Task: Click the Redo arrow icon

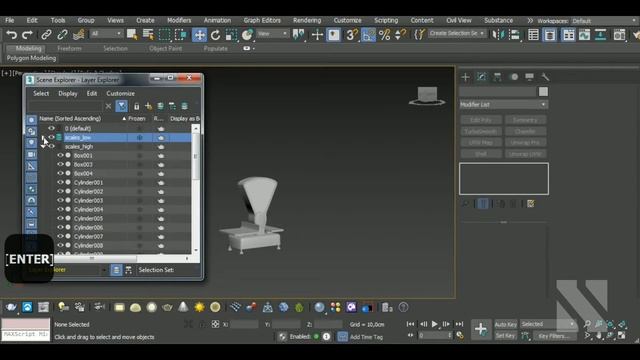Action: [27, 35]
